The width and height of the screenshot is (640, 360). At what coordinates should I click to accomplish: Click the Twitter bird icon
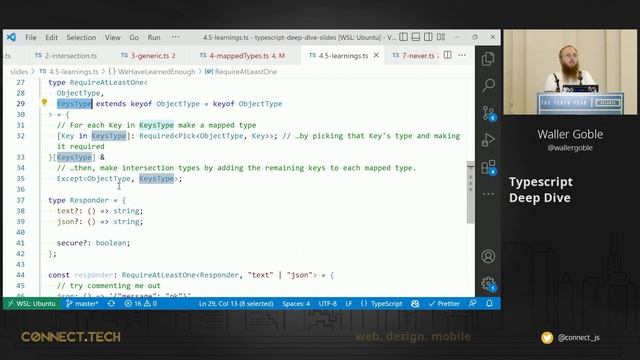[x=547, y=338]
